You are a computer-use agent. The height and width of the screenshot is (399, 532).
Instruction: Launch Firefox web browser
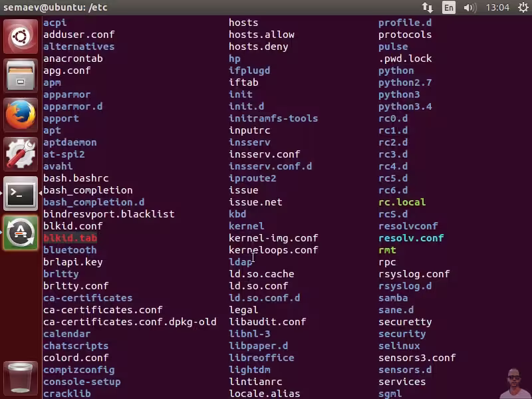21,115
